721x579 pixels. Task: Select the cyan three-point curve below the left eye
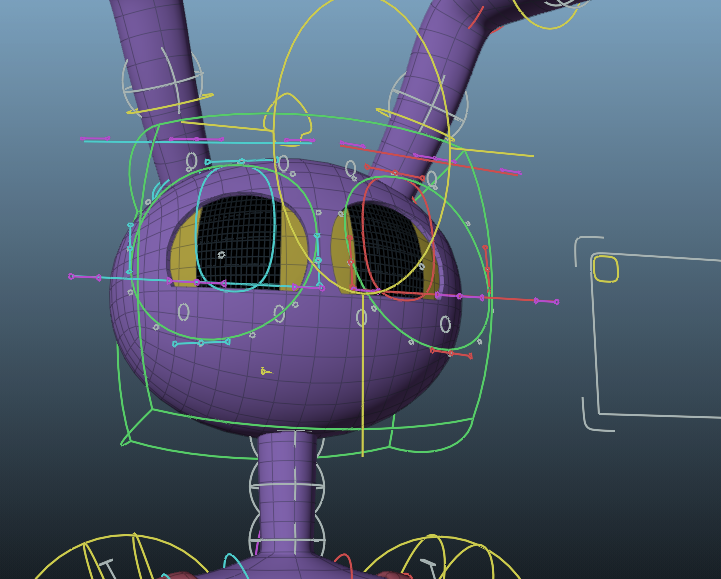[201, 343]
